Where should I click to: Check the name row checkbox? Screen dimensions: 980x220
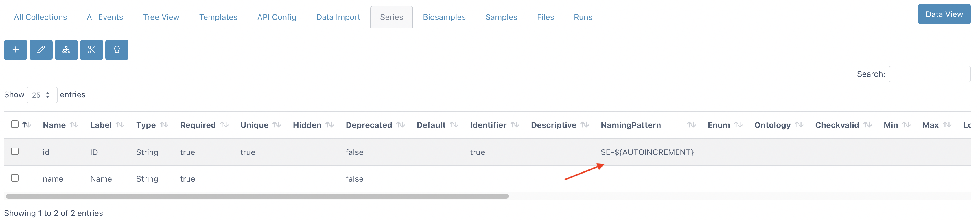click(x=15, y=178)
